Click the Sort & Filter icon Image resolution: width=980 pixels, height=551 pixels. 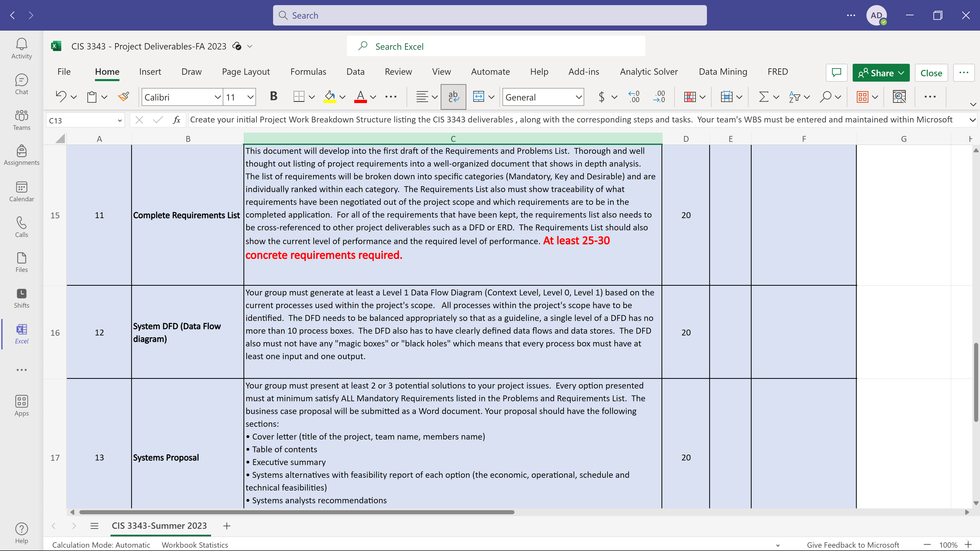794,97
